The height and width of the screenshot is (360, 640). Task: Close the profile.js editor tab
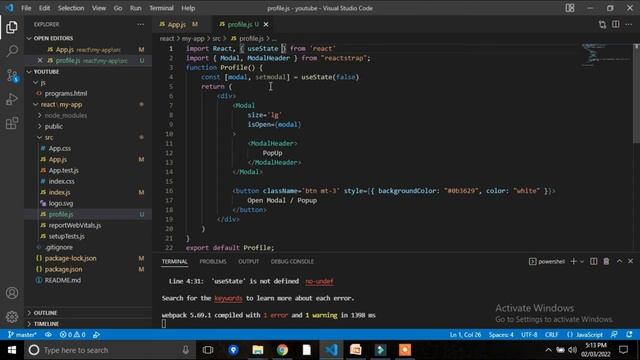(266, 24)
